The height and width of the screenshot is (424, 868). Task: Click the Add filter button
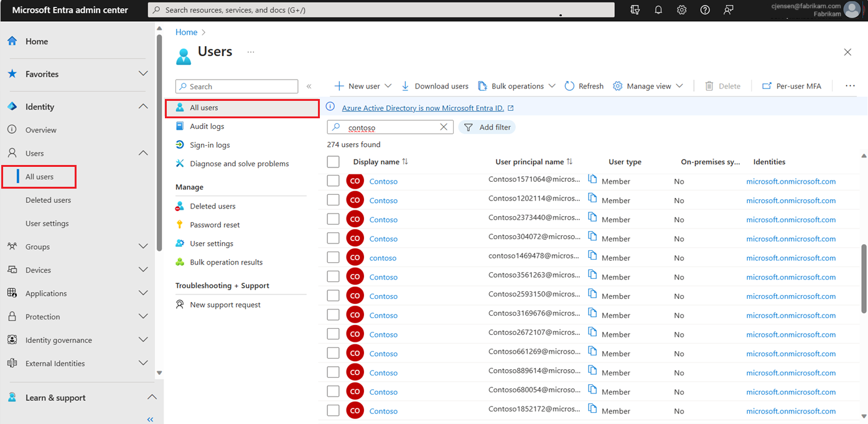click(487, 127)
